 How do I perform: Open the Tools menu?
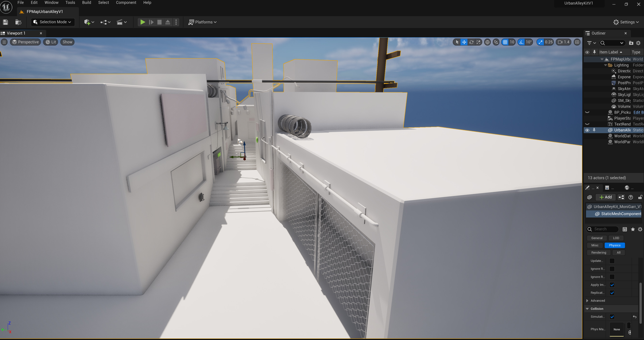(70, 3)
